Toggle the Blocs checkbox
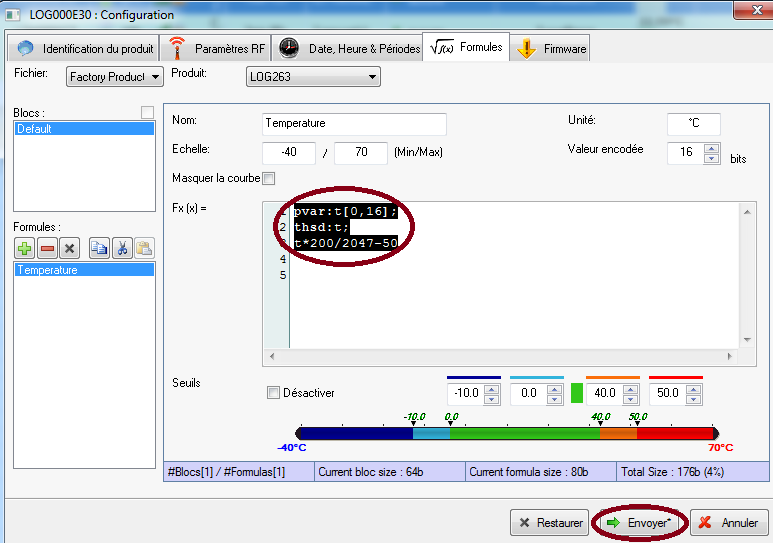This screenshot has width=773, height=543. click(x=147, y=112)
